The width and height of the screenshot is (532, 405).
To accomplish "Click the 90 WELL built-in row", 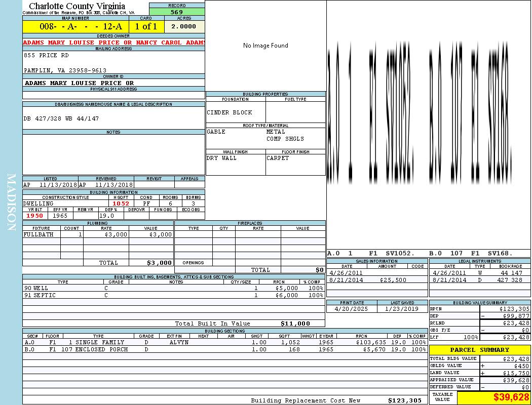I will (174, 288).
